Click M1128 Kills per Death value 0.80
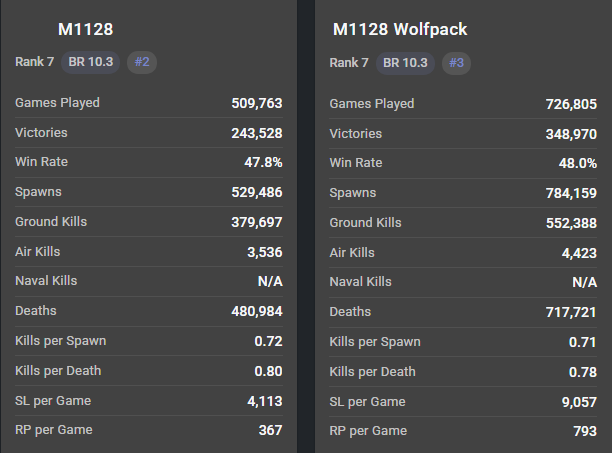The image size is (612, 453). click(x=269, y=371)
